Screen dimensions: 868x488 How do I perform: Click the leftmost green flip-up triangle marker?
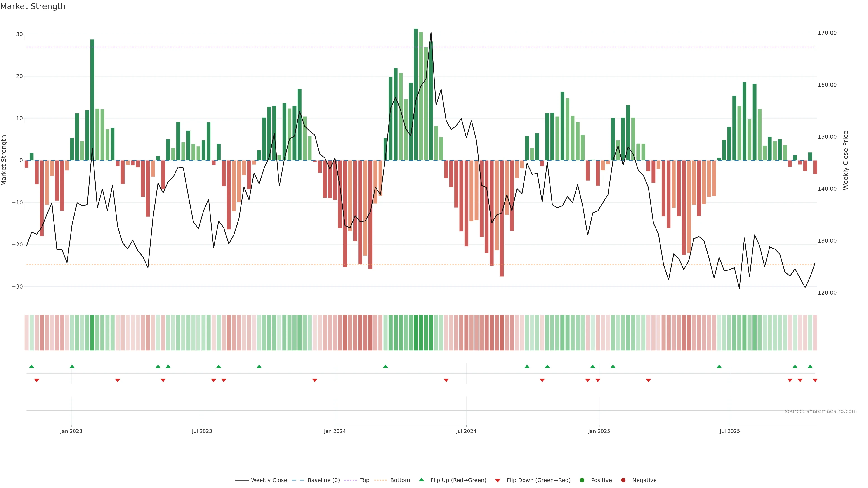coord(32,366)
